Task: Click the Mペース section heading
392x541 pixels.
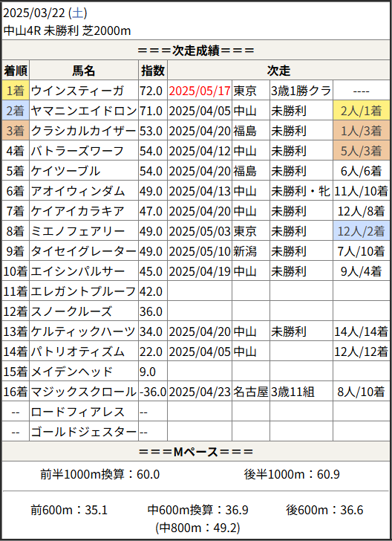Action: [x=196, y=451]
